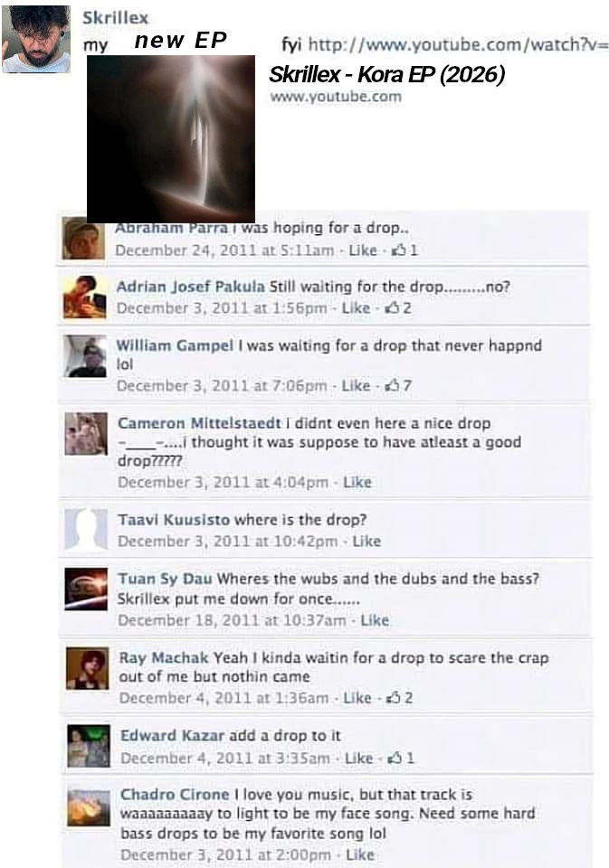Image resolution: width=609 pixels, height=868 pixels.
Task: Like Taavi Kuusisto's comment
Action: point(366,541)
